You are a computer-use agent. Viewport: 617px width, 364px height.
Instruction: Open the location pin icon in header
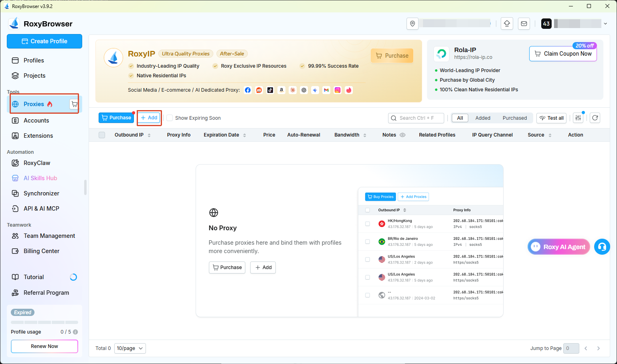click(413, 24)
